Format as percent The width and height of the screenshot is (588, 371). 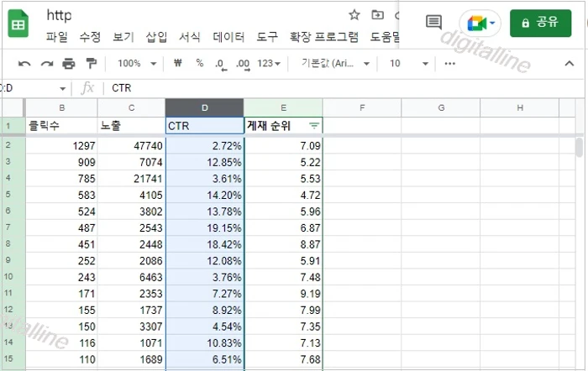[x=200, y=63]
